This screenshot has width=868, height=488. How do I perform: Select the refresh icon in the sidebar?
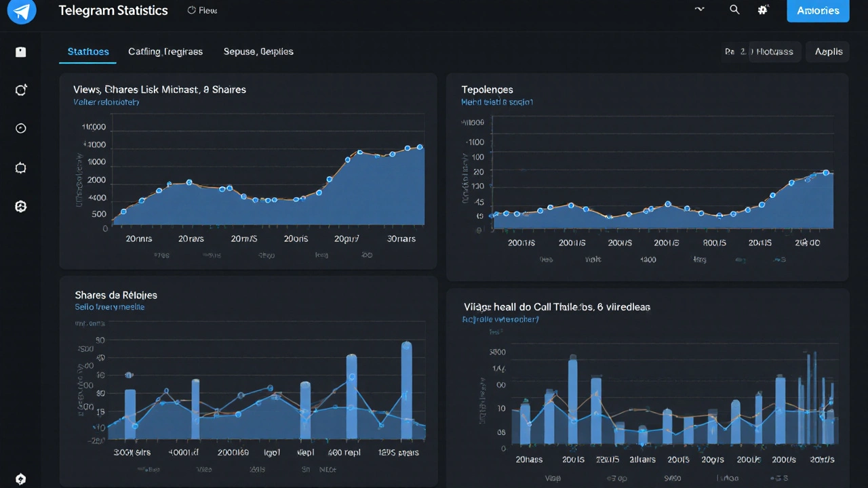pyautogui.click(x=20, y=89)
